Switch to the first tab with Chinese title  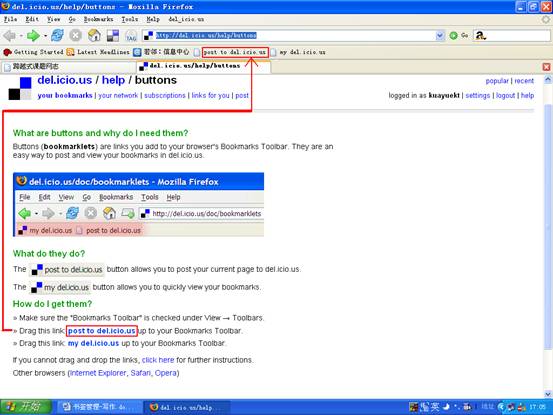[69, 66]
